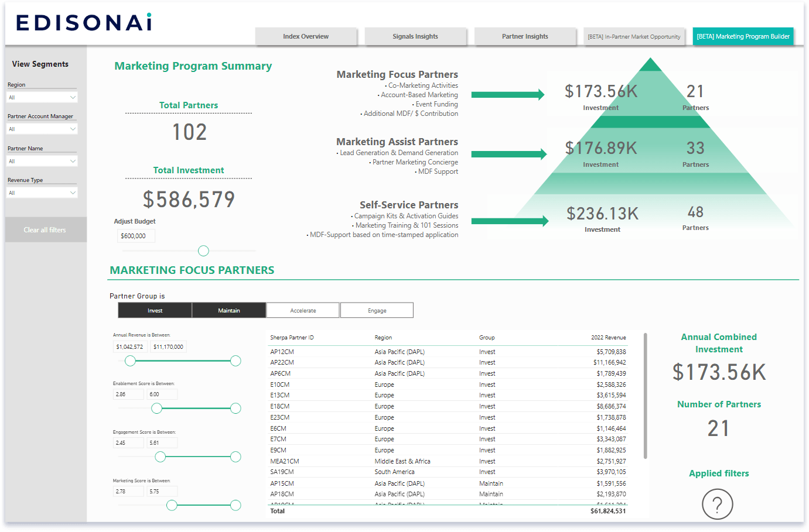Click the Marketing Score slider left handle

172,505
